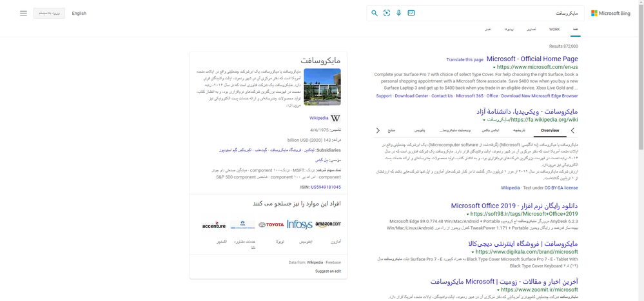
Task: Open the Download Center sublink
Action: [x=410, y=95]
